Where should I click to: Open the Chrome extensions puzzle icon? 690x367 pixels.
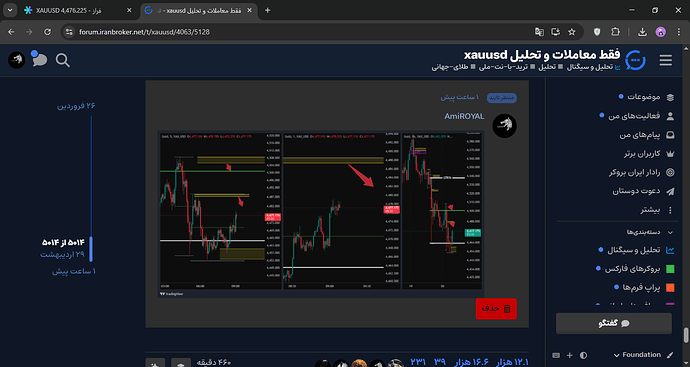615,32
